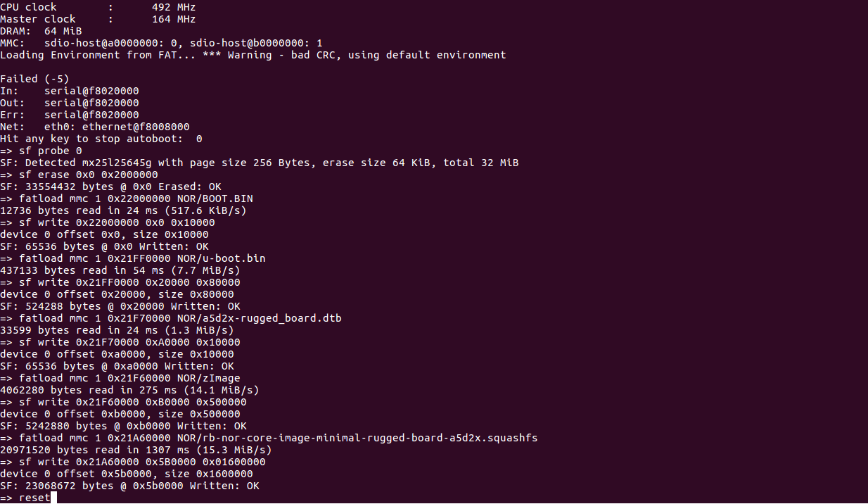
Task: Click the 'sf probe 0' command line
Action: (x=41, y=151)
